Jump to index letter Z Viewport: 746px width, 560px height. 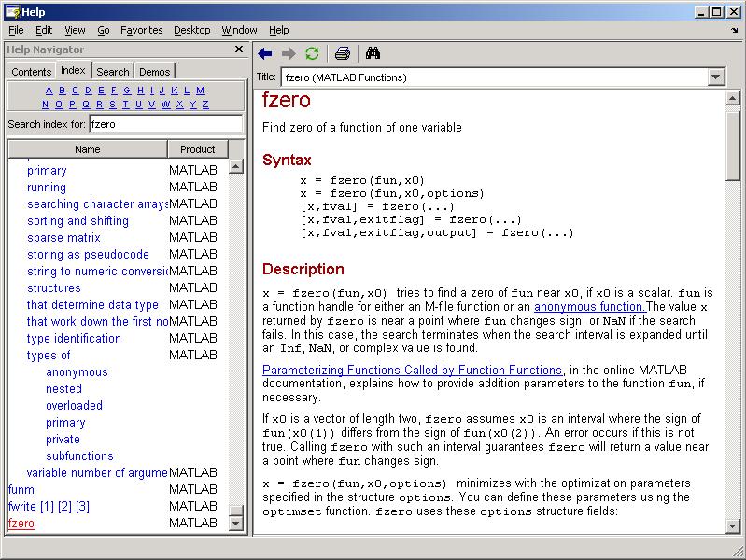click(205, 105)
